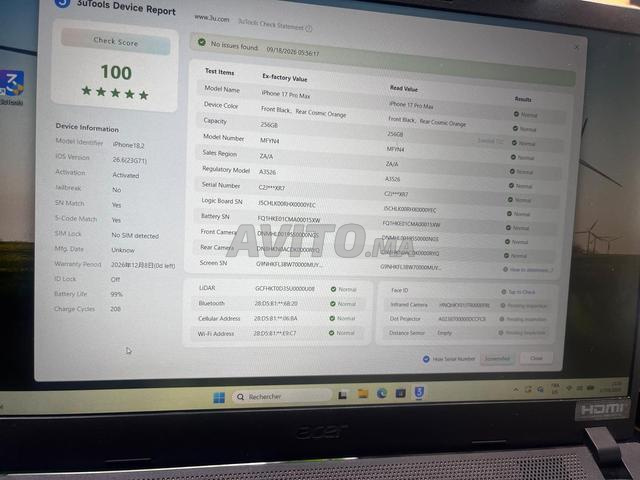Viewport: 640px width, 480px height.
Task: Click the Check Score header
Action: 116,42
